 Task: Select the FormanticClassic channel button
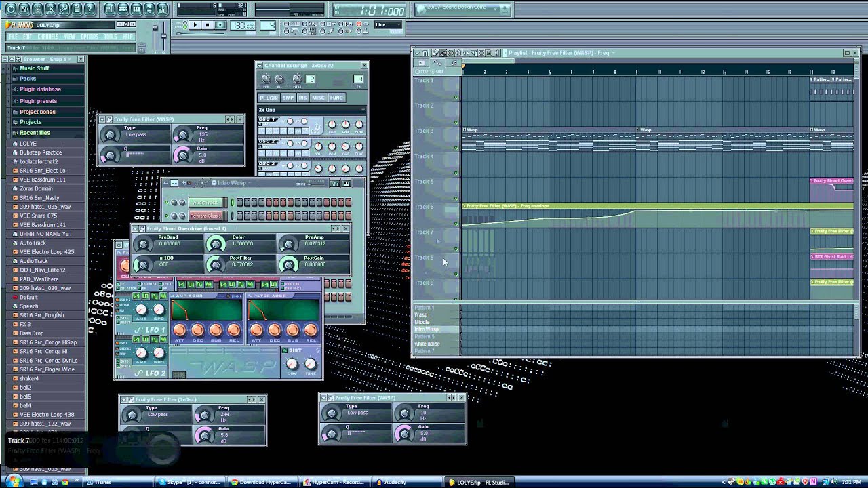point(205,216)
